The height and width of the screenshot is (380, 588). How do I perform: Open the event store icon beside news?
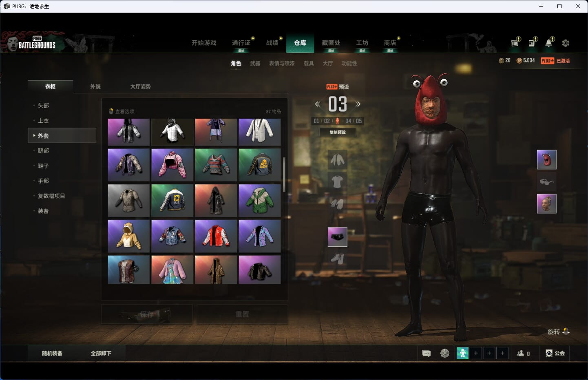(516, 42)
